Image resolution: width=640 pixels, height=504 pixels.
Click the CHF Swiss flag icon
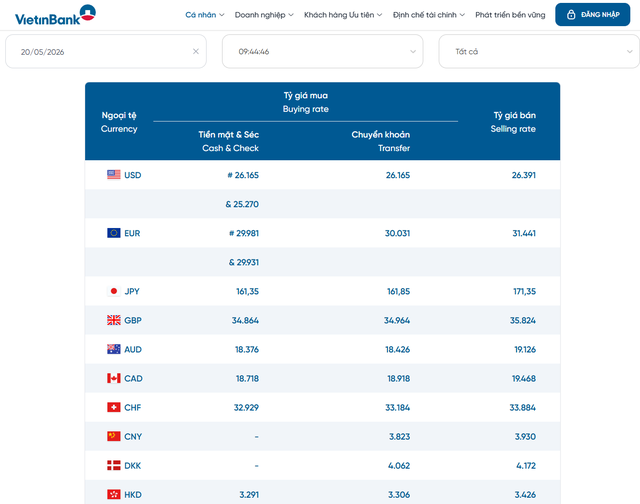pyautogui.click(x=113, y=407)
